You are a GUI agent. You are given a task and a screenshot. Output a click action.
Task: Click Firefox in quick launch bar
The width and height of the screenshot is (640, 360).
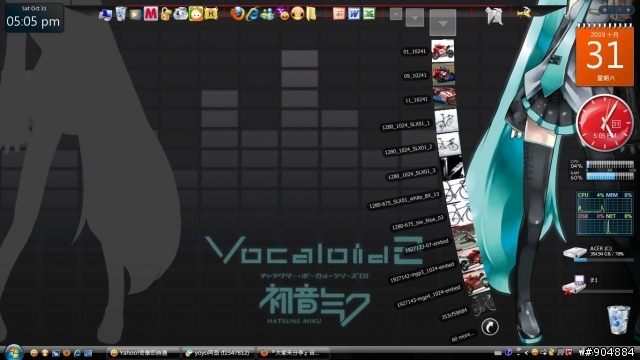(66, 353)
